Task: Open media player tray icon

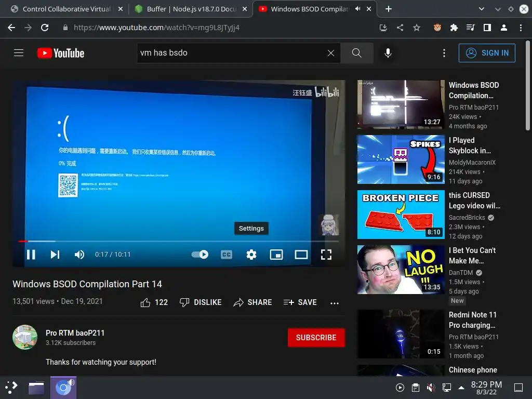Action: [x=400, y=388]
